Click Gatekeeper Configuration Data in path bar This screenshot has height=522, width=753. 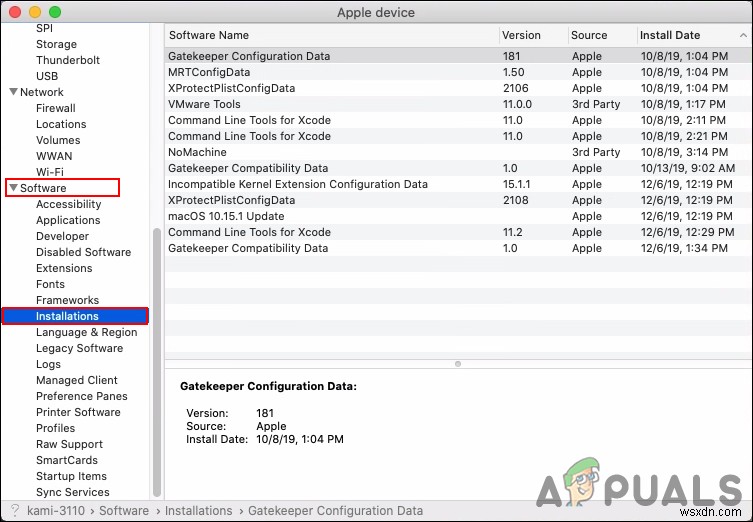click(x=335, y=510)
